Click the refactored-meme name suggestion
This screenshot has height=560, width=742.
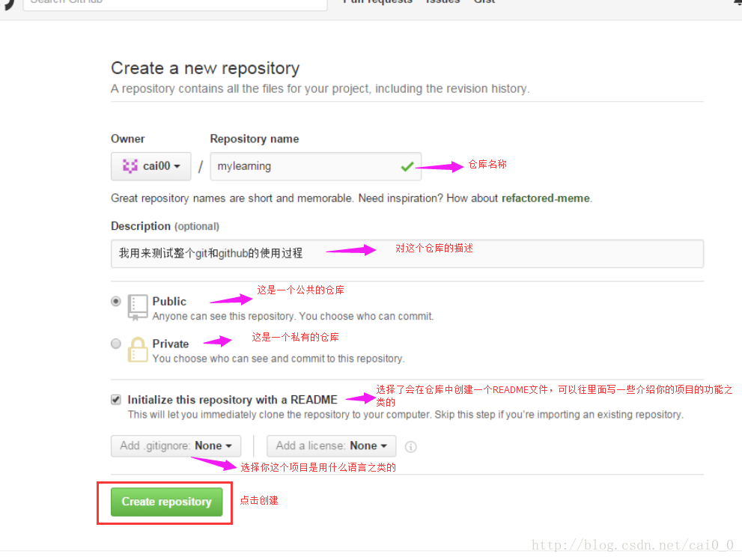tap(546, 198)
